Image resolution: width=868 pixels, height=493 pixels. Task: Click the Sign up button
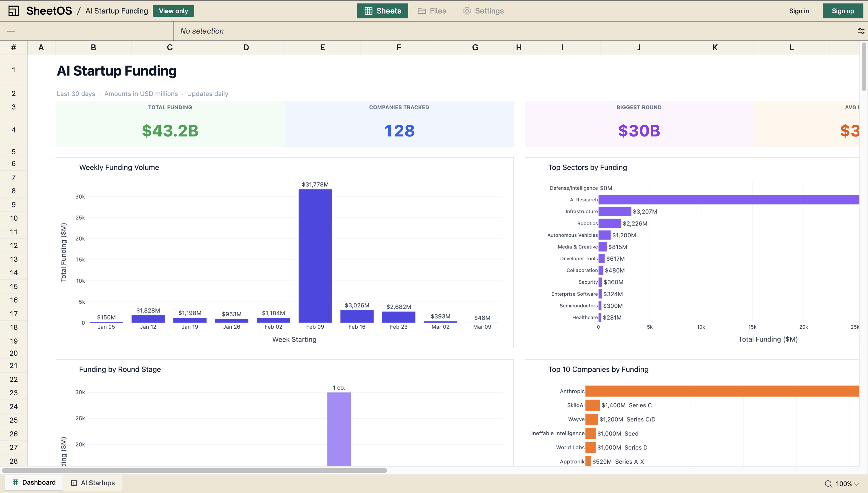(x=843, y=11)
